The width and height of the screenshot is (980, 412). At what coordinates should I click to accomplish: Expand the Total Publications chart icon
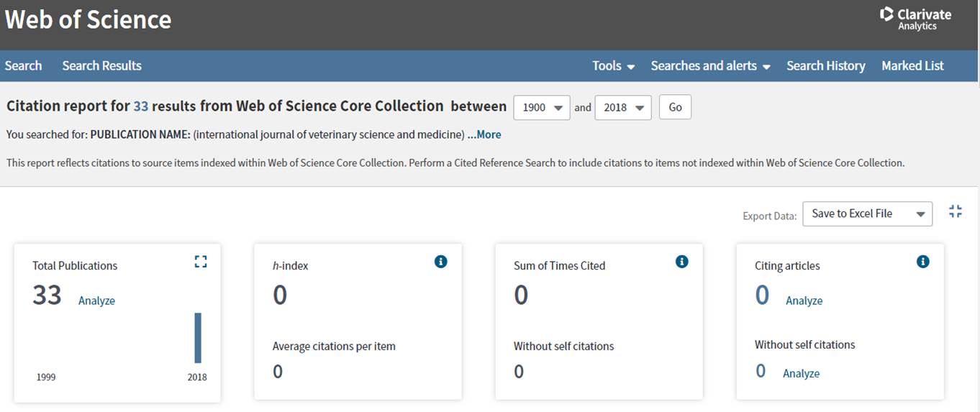(x=201, y=262)
